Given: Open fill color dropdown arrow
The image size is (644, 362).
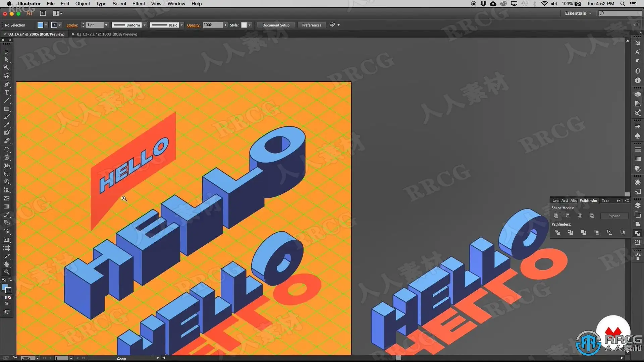Looking at the screenshot, I should point(46,25).
